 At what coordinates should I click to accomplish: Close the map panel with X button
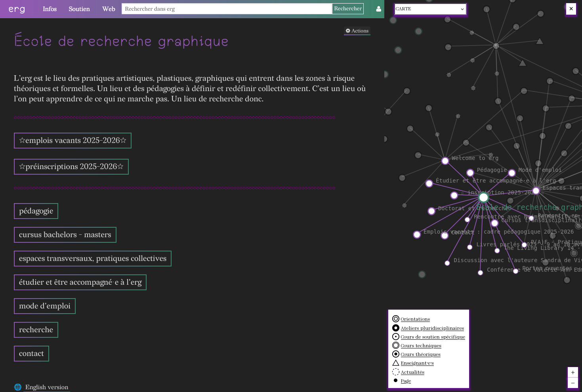571,9
